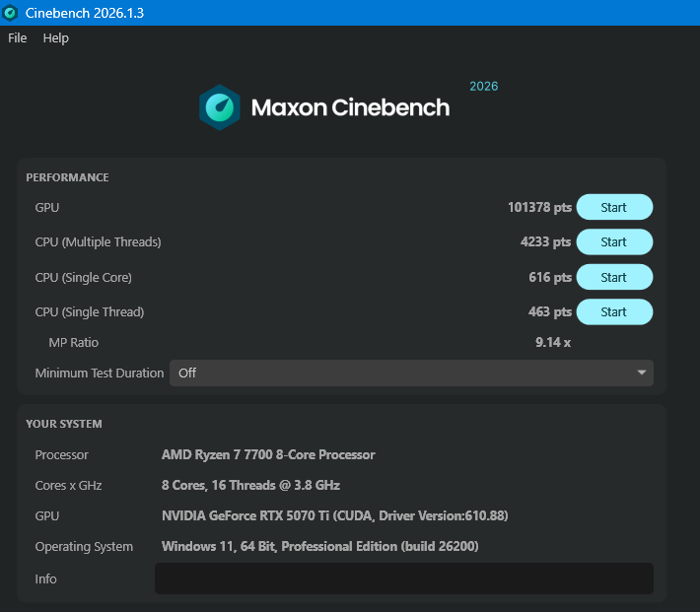This screenshot has width=700, height=612.
Task: Click the Processor label
Action: click(61, 455)
